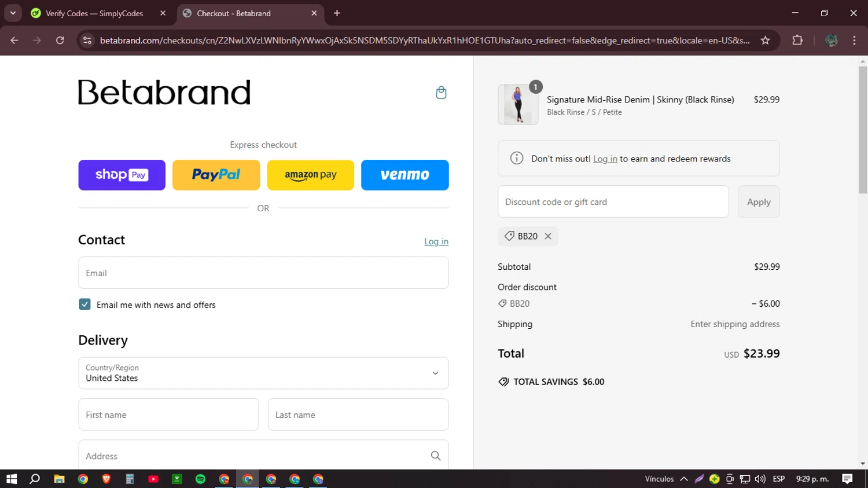
Task: Open Windows taskbar search
Action: tap(35, 479)
